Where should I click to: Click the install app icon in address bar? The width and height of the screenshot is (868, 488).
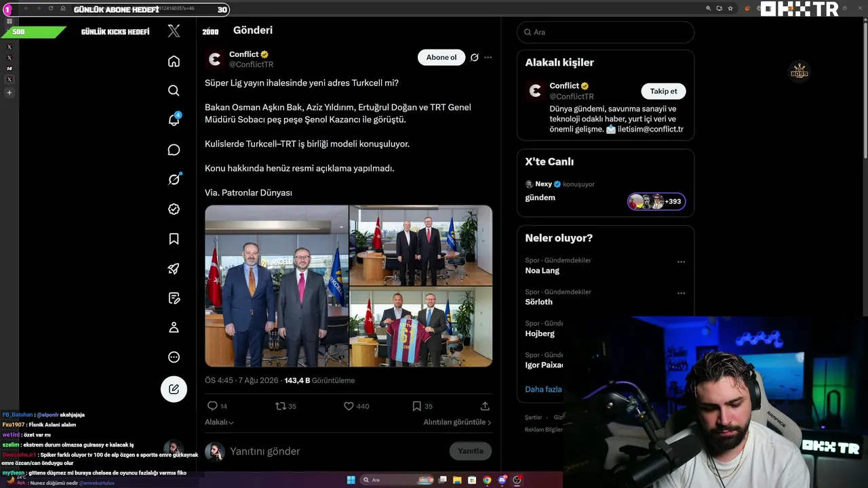coord(719,9)
